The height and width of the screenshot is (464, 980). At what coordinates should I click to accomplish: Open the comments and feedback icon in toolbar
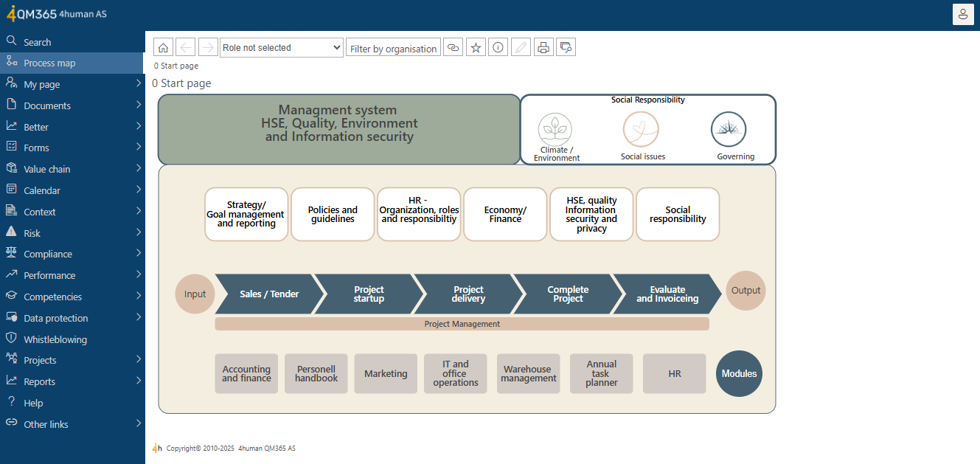[x=566, y=47]
